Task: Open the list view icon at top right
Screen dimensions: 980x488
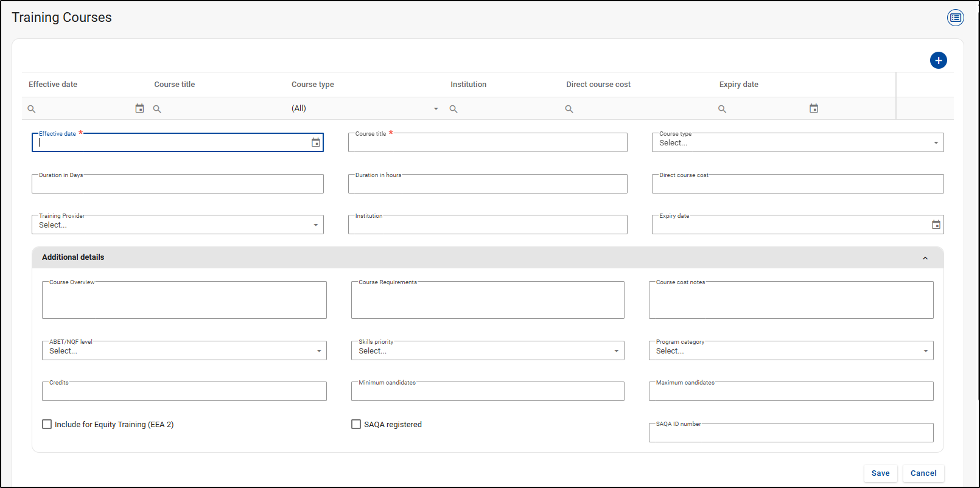Action: click(x=955, y=18)
